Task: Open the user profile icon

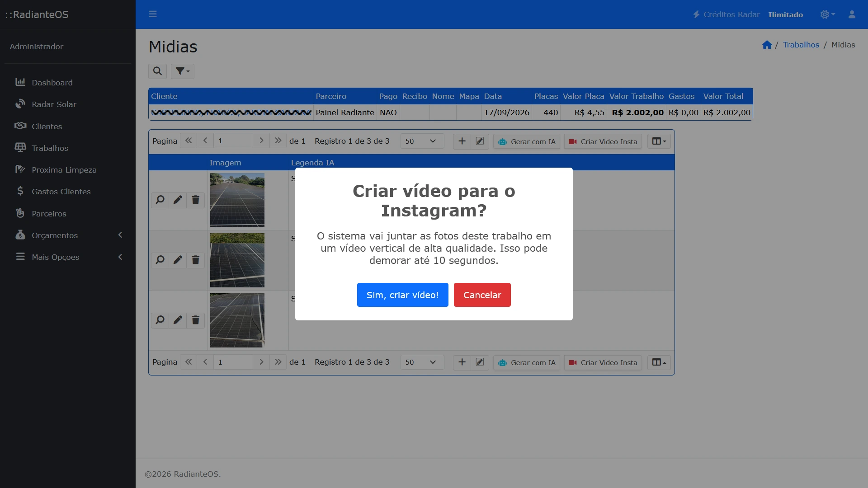Action: pos(852,14)
